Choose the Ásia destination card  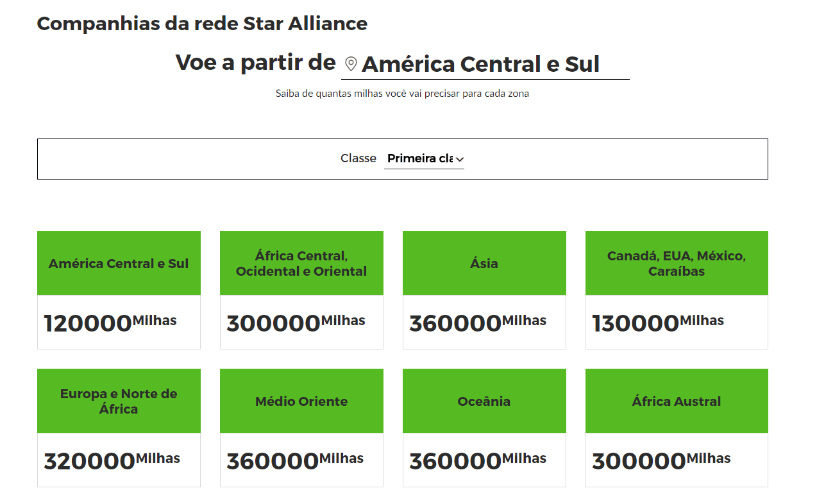(484, 290)
